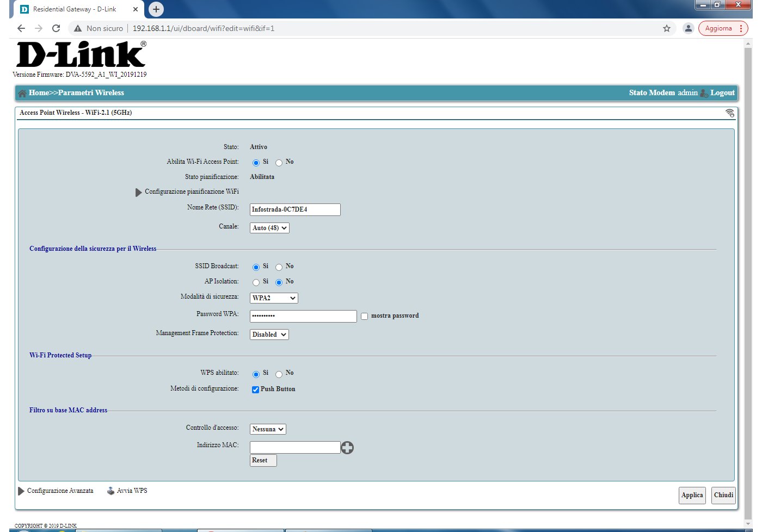Image resolution: width=762 pixels, height=532 pixels.
Task: Click Stato Modem in top bar
Action: [x=652, y=93]
